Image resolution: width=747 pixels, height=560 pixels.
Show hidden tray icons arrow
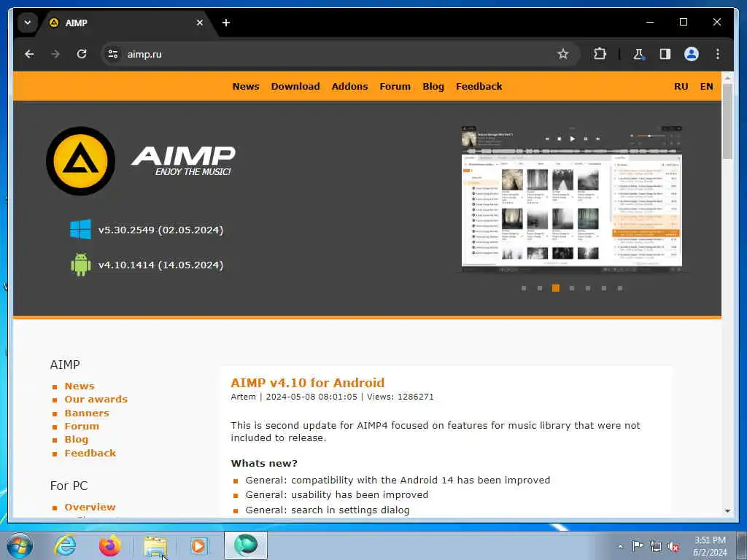(620, 546)
